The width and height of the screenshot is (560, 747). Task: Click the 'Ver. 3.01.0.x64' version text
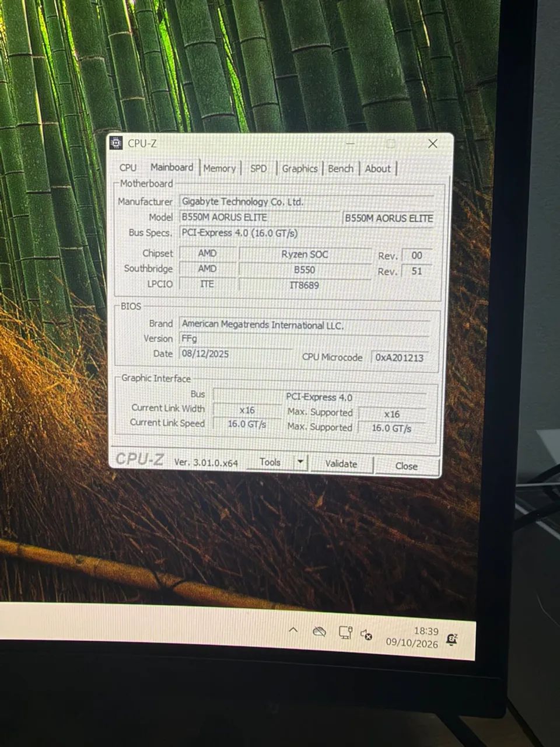point(206,462)
